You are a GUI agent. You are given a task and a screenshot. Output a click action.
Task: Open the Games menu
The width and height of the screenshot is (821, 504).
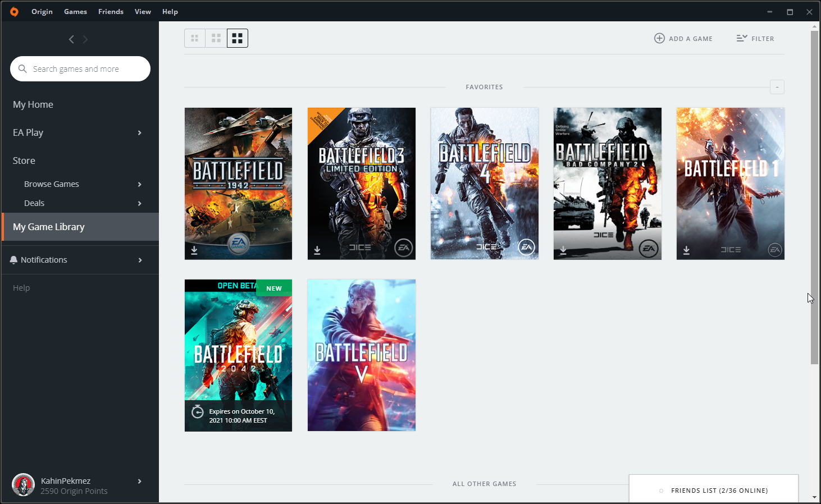click(x=75, y=11)
